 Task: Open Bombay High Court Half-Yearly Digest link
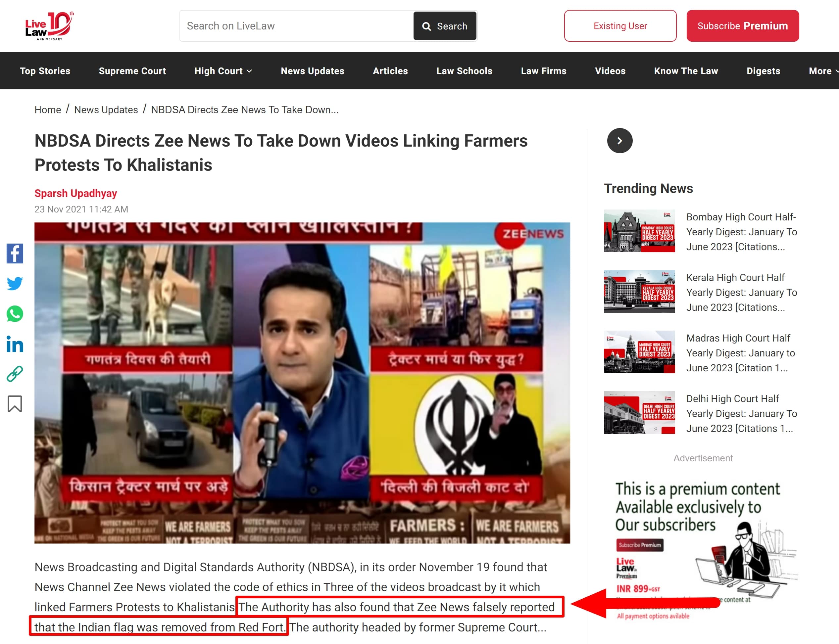[741, 232]
